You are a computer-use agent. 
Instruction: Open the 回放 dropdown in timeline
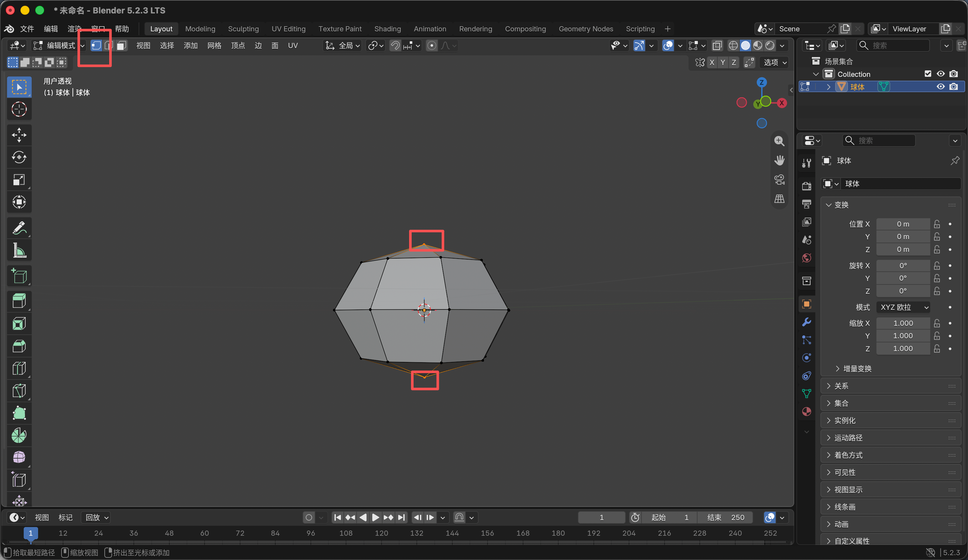(96, 517)
